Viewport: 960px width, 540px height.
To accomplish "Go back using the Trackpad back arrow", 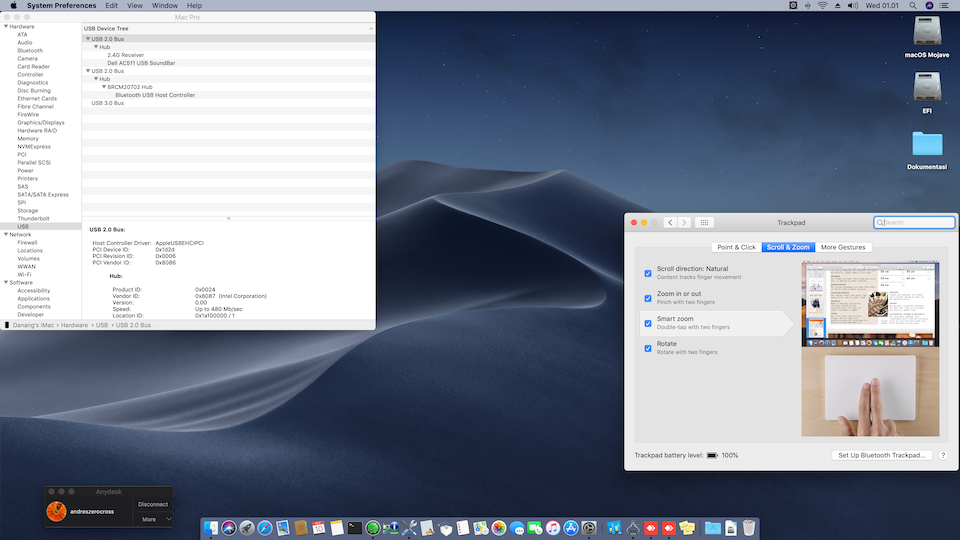I will [671, 222].
